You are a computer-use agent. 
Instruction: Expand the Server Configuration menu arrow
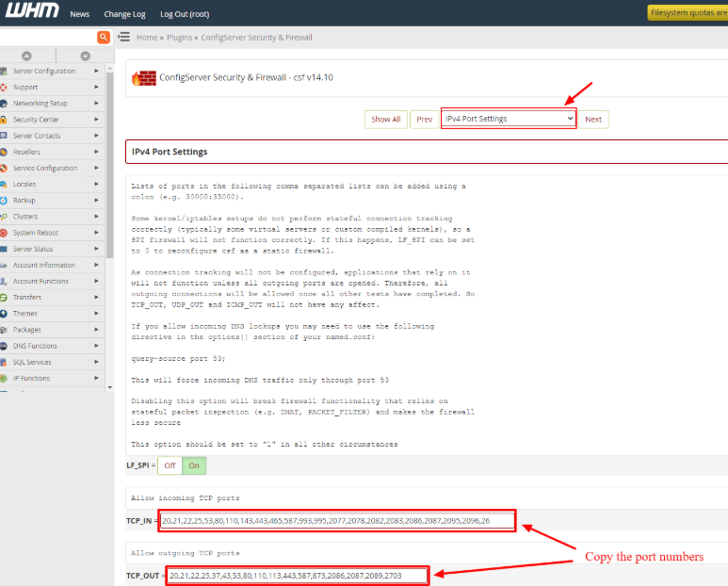97,71
